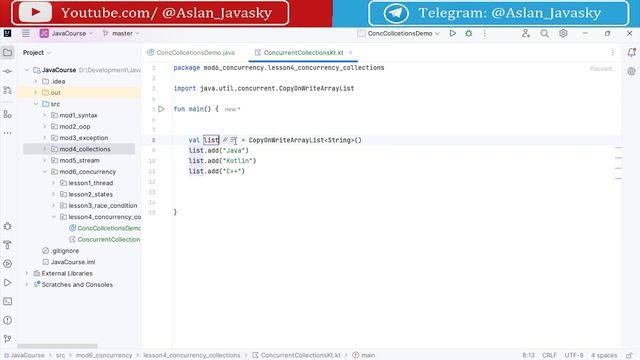Click the Telegram logo in banner
Screen dimensions: 640x360
pyautogui.click(x=396, y=13)
